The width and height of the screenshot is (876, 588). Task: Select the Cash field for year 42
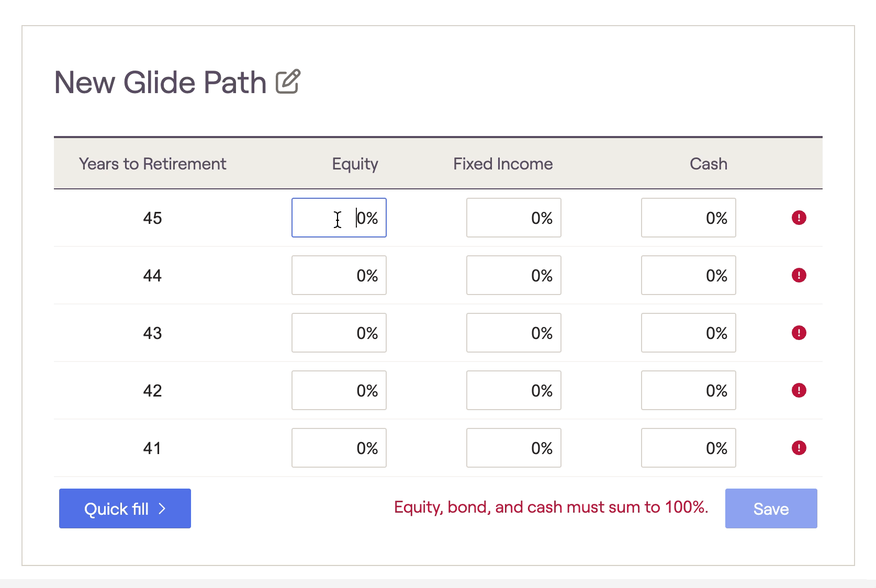pyautogui.click(x=688, y=390)
